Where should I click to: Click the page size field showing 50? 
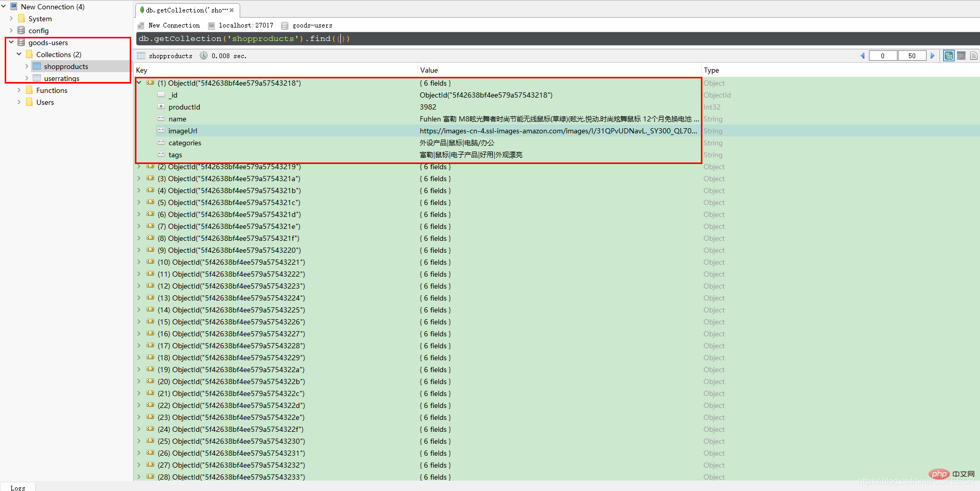[912, 56]
